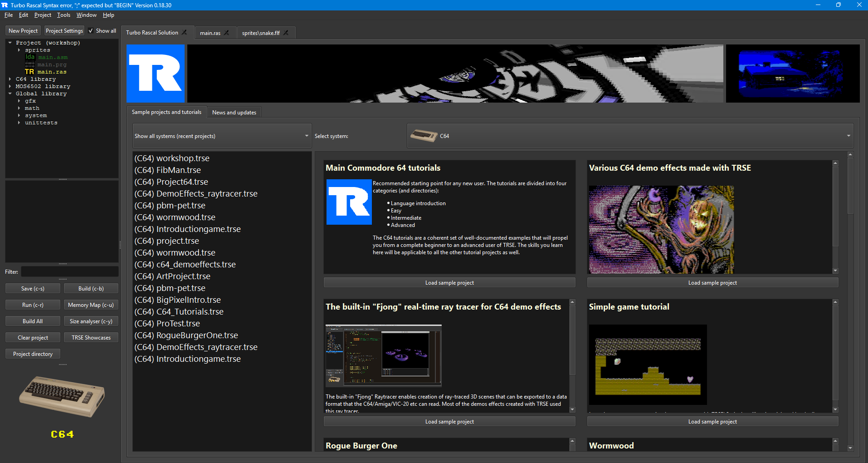
Task: Load sample project for Fjong ray tracer
Action: pyautogui.click(x=449, y=421)
